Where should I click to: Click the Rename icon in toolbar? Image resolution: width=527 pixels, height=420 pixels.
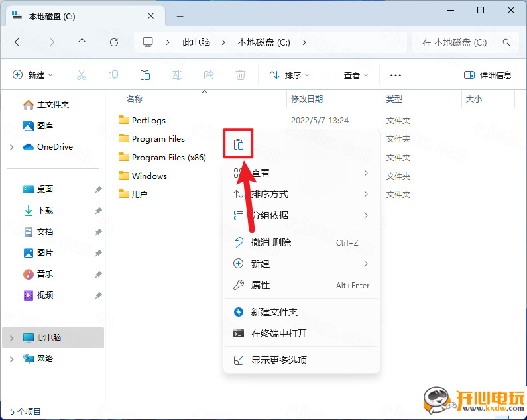click(x=177, y=75)
